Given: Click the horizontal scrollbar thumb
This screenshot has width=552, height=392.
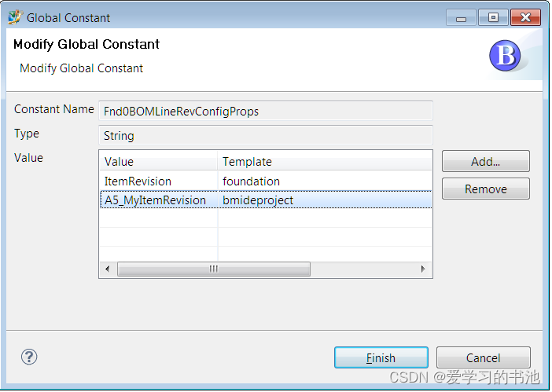Looking at the screenshot, I should coord(212,269).
